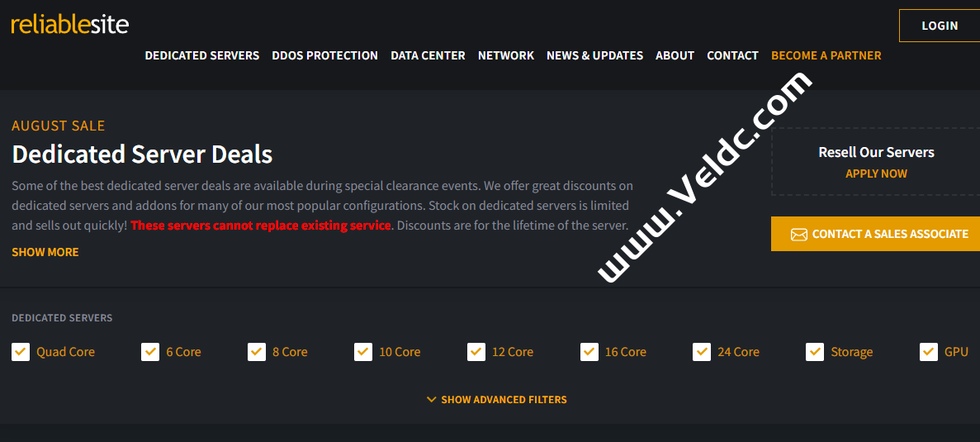Uncheck the 6 Core filter
Image resolution: width=980 pixels, height=442 pixels.
[150, 352]
